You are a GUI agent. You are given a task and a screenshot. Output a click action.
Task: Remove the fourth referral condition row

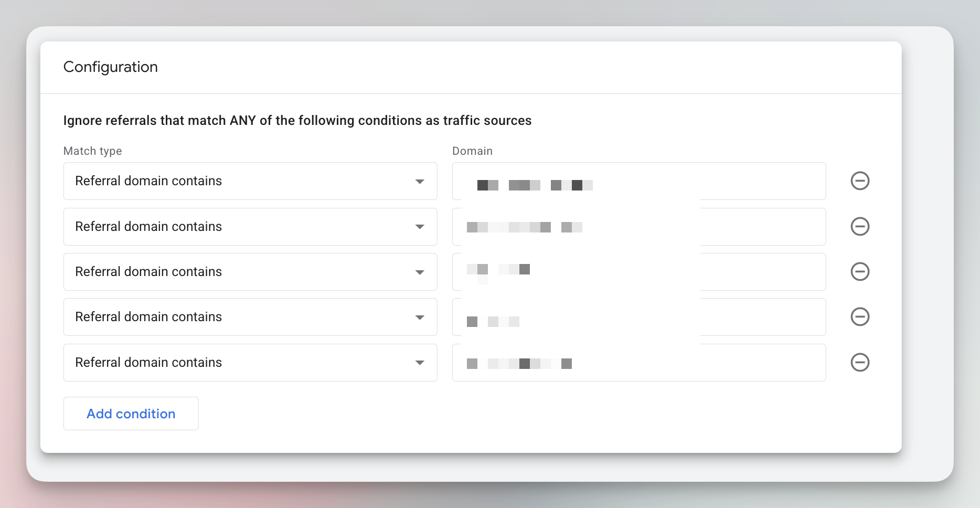[860, 317]
